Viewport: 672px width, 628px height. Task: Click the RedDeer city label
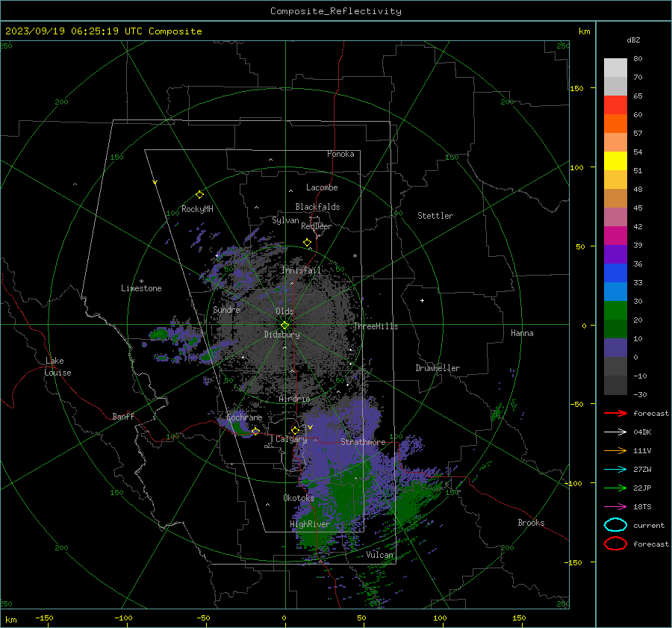point(317,226)
